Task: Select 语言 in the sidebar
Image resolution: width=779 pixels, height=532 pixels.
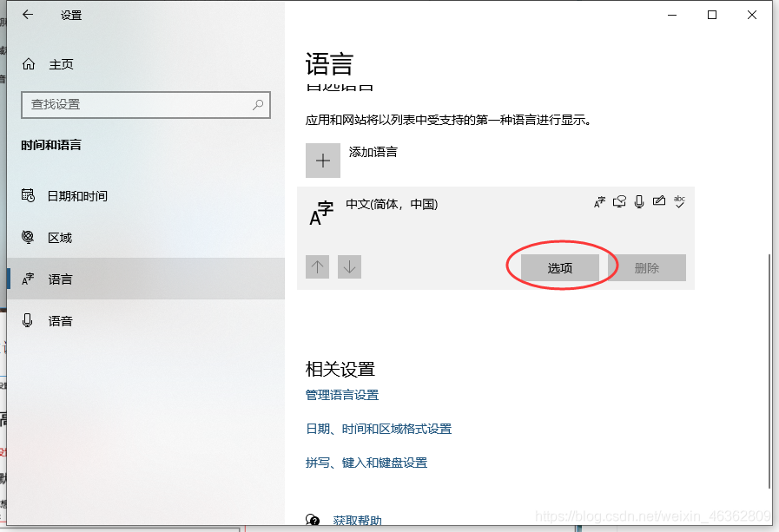Action: tap(146, 279)
